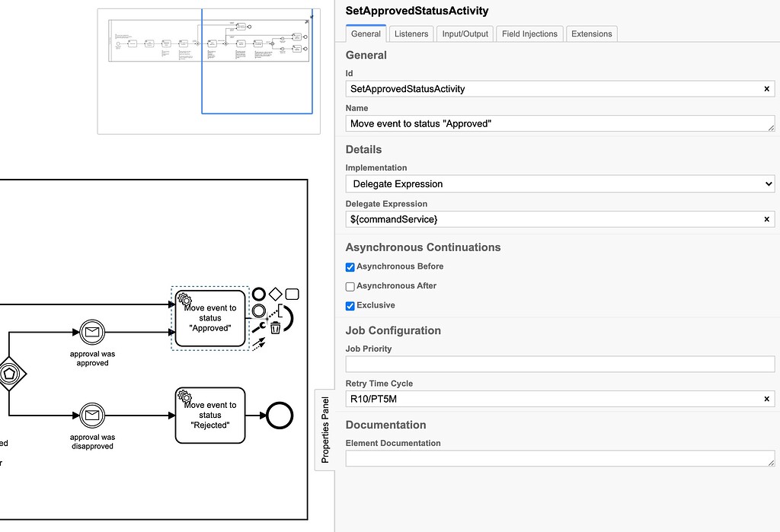This screenshot has height=532, width=780.
Task: Open the Field Injections tab
Action: click(x=529, y=33)
